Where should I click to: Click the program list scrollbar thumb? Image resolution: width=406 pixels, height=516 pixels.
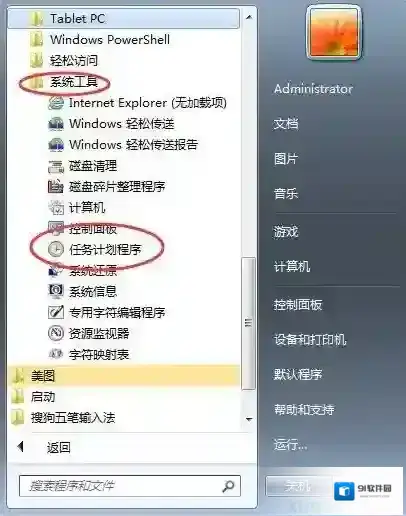coord(248,323)
